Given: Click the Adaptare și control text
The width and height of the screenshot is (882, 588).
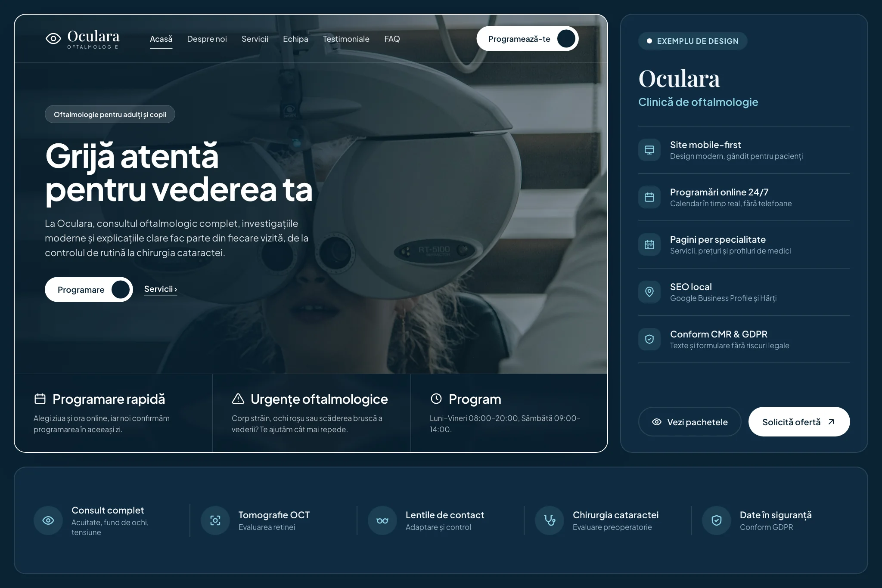Looking at the screenshot, I should coord(438,527).
